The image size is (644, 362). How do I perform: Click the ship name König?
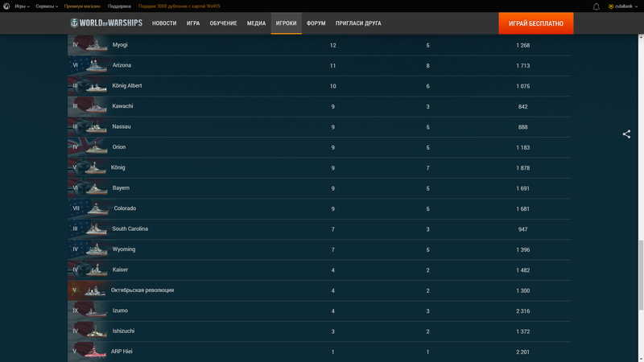click(118, 167)
